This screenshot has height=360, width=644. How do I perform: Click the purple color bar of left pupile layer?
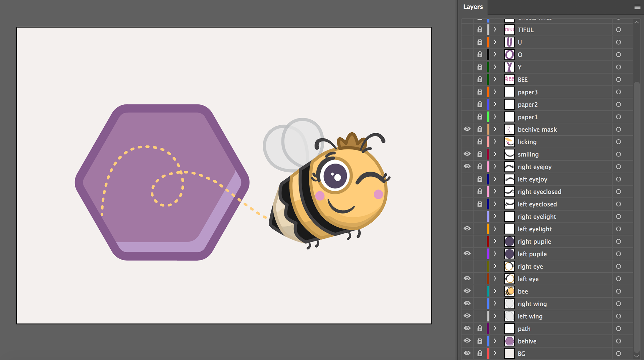tap(488, 254)
